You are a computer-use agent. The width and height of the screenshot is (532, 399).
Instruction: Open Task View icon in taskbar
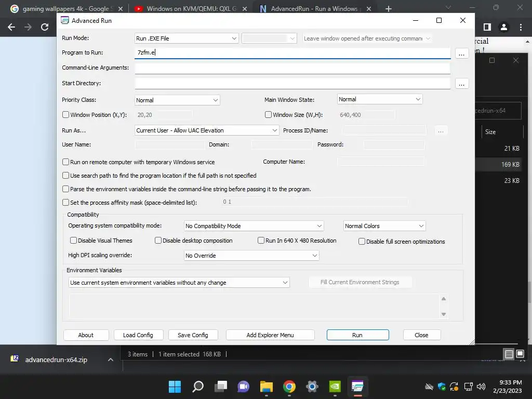tap(221, 387)
